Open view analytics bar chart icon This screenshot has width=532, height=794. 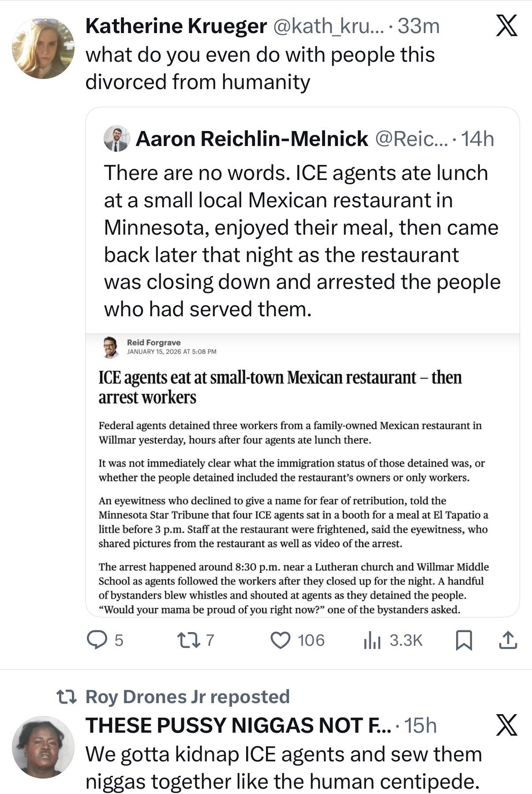tap(371, 640)
